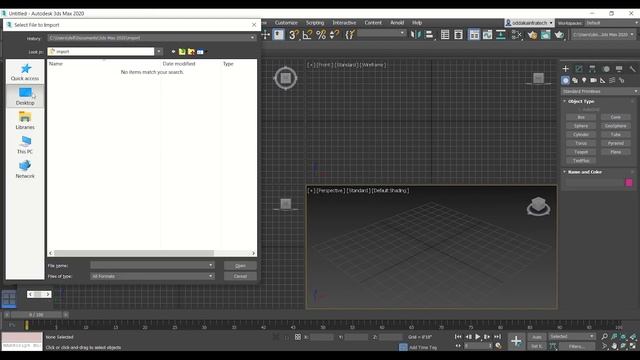Toggle 3D Snaps in main toolbar
The width and height of the screenshot is (640, 360).
[x=293, y=35]
